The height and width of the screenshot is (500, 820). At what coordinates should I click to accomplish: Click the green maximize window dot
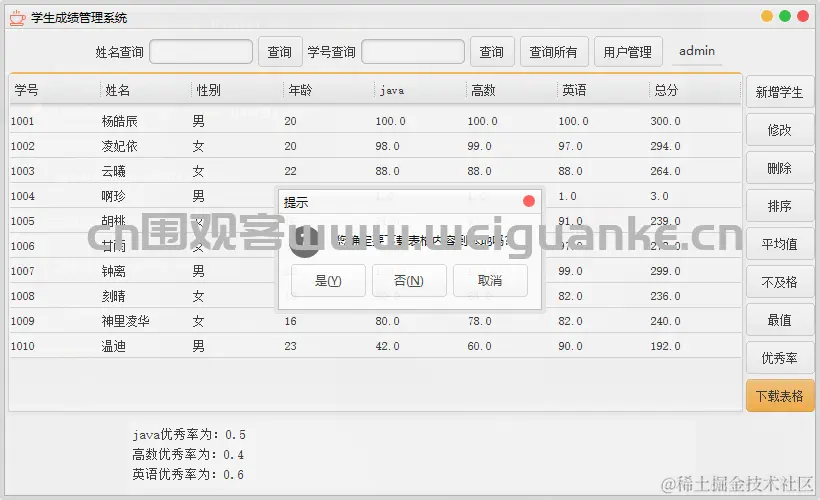[x=784, y=16]
